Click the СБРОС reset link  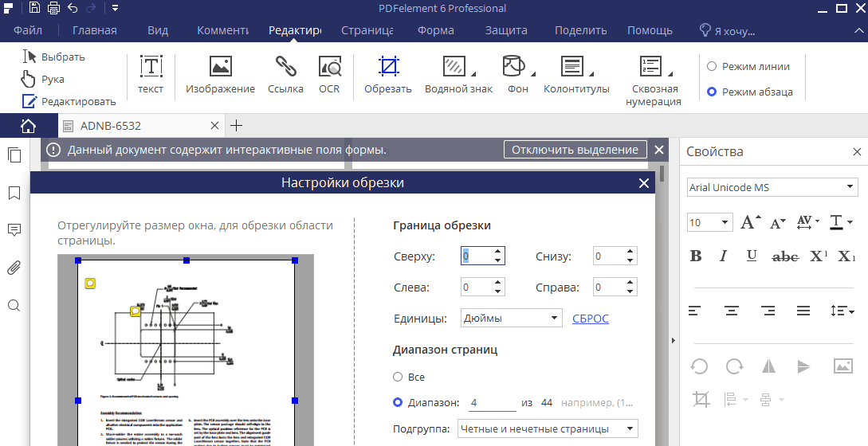point(590,319)
